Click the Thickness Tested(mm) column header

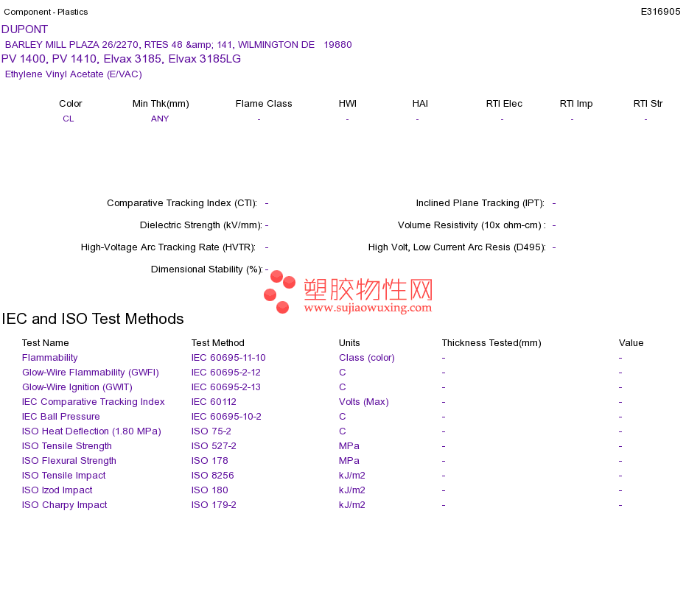point(491,343)
